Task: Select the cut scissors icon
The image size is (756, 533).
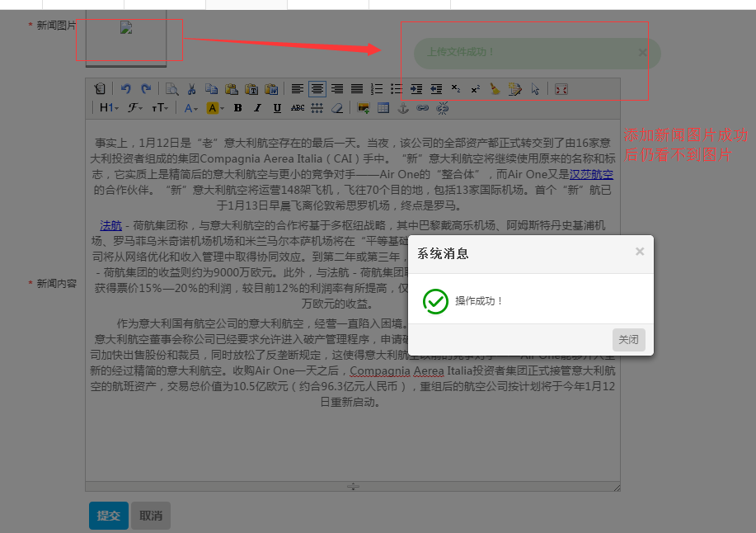Action: click(191, 89)
